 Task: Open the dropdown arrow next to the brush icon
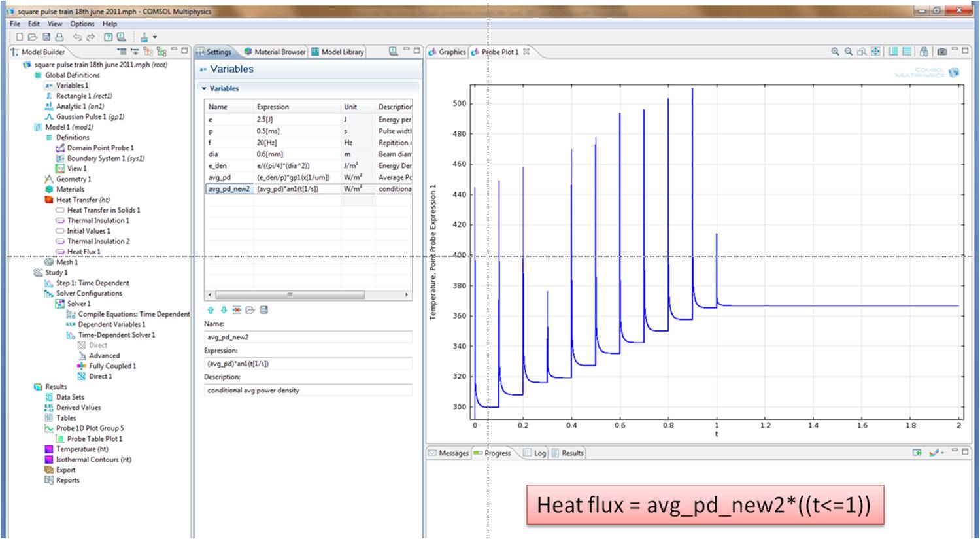(x=155, y=37)
